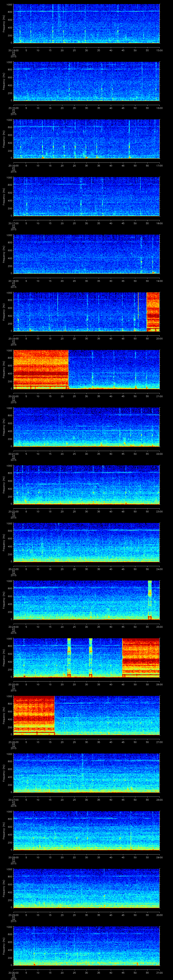Click the 20:18:00 start time label
173x980 pixels.
click(13, 281)
